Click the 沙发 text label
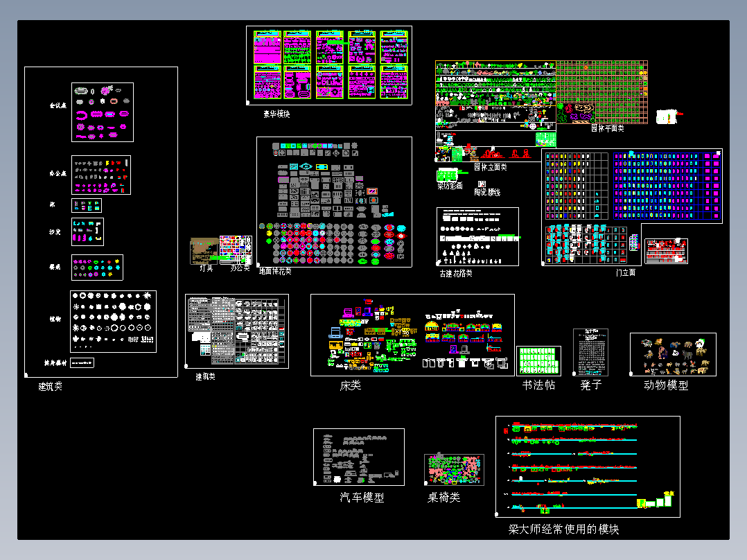This screenshot has width=747, height=560. [x=55, y=232]
